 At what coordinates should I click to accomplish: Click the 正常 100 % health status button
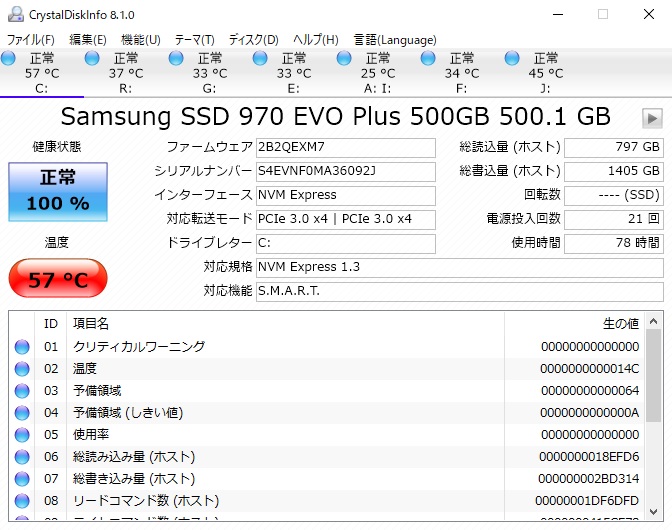58,192
